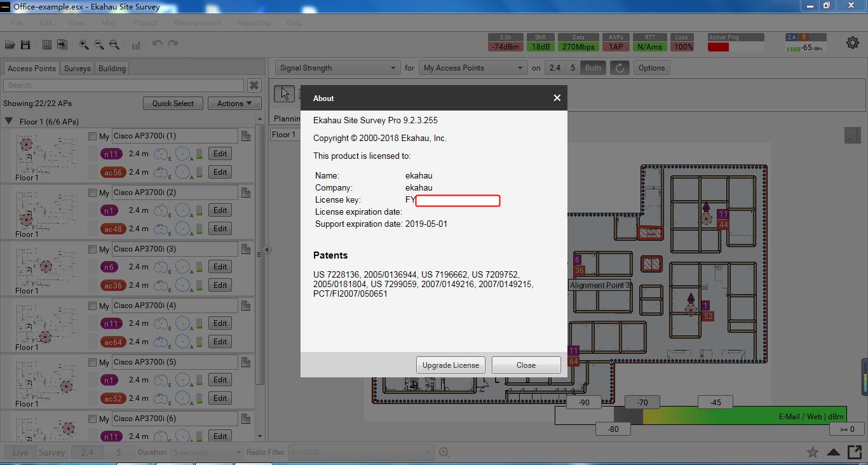Select the 5 band toggle next to 'on'
The height and width of the screenshot is (465, 868).
coord(573,68)
